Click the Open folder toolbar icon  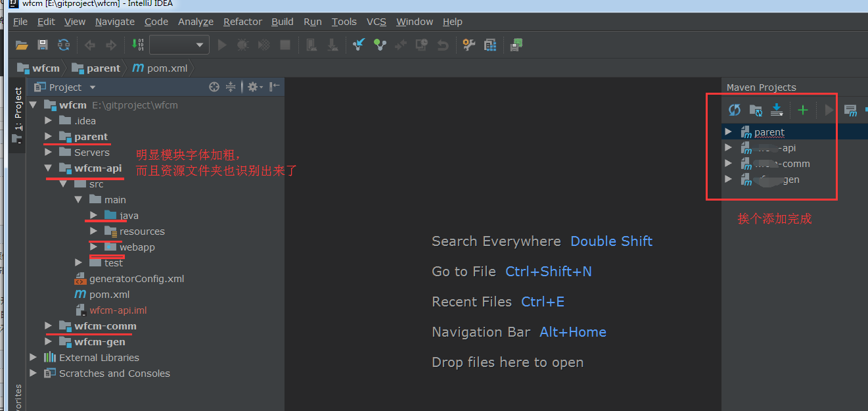pos(22,45)
